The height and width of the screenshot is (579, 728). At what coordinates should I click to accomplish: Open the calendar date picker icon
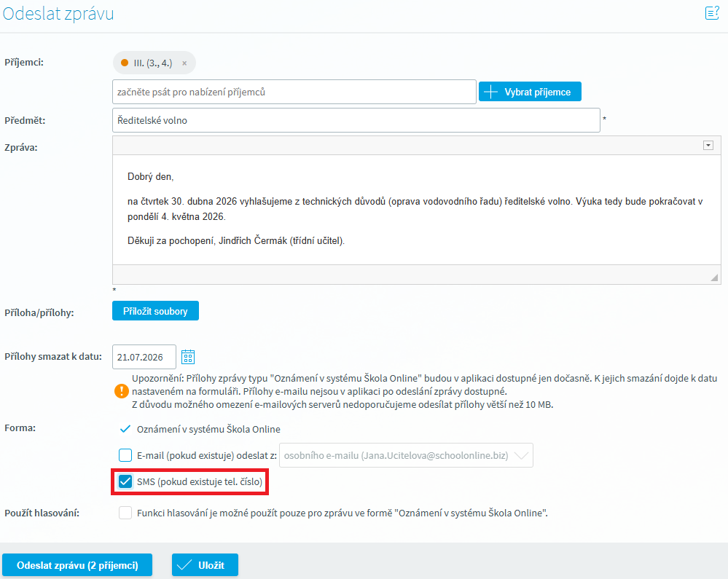coord(188,357)
